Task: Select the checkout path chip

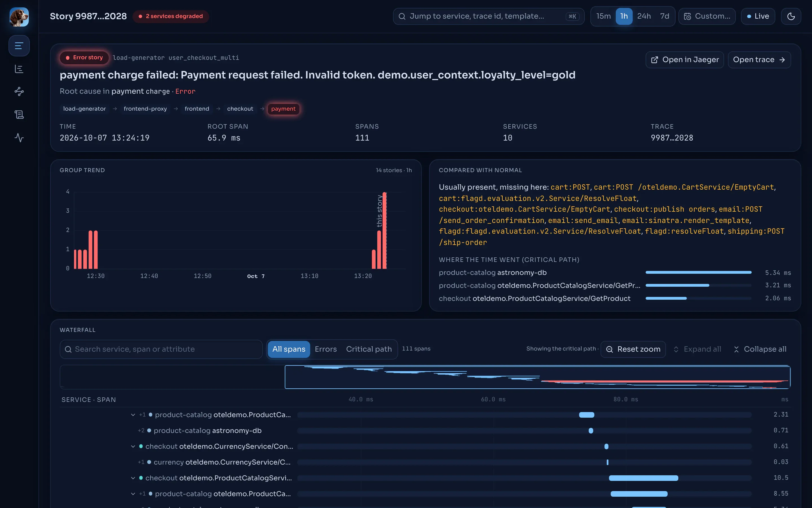Action: tap(240, 109)
